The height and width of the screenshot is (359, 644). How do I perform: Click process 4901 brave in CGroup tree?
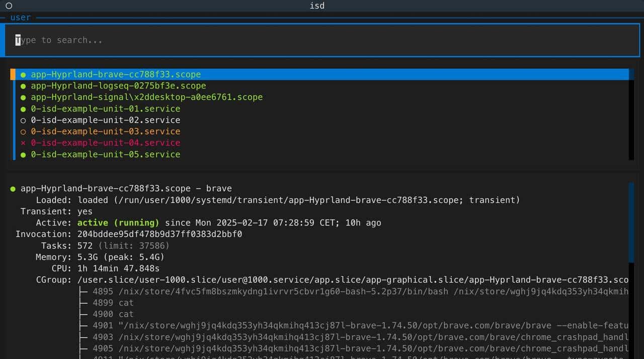[x=352, y=326]
